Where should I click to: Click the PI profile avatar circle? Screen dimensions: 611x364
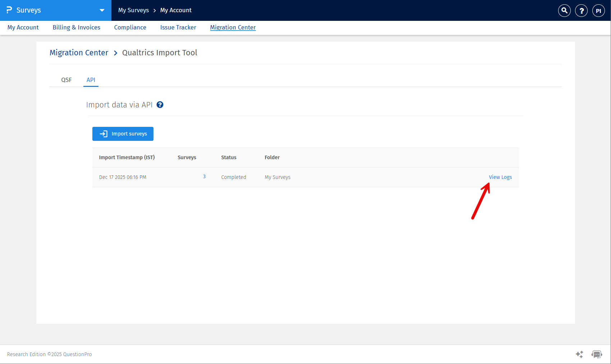coord(598,10)
